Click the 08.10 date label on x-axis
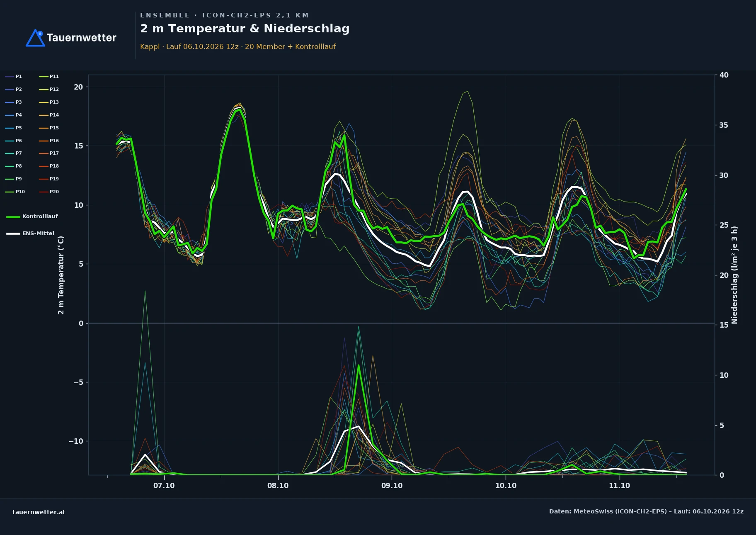The image size is (756, 535). [278, 486]
